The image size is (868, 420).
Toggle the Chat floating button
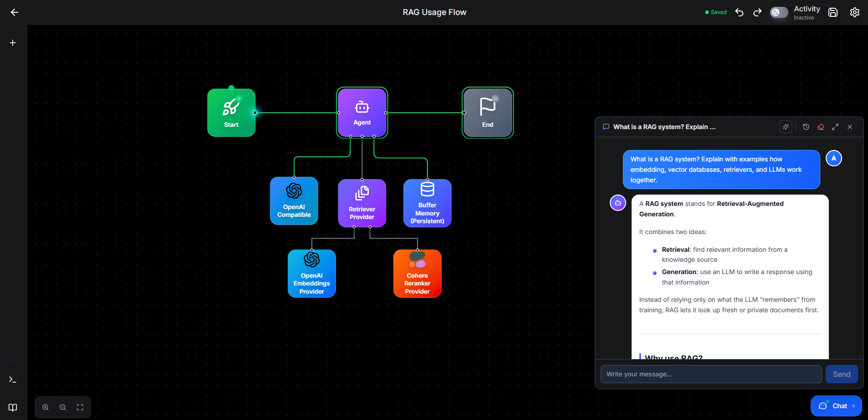click(836, 406)
